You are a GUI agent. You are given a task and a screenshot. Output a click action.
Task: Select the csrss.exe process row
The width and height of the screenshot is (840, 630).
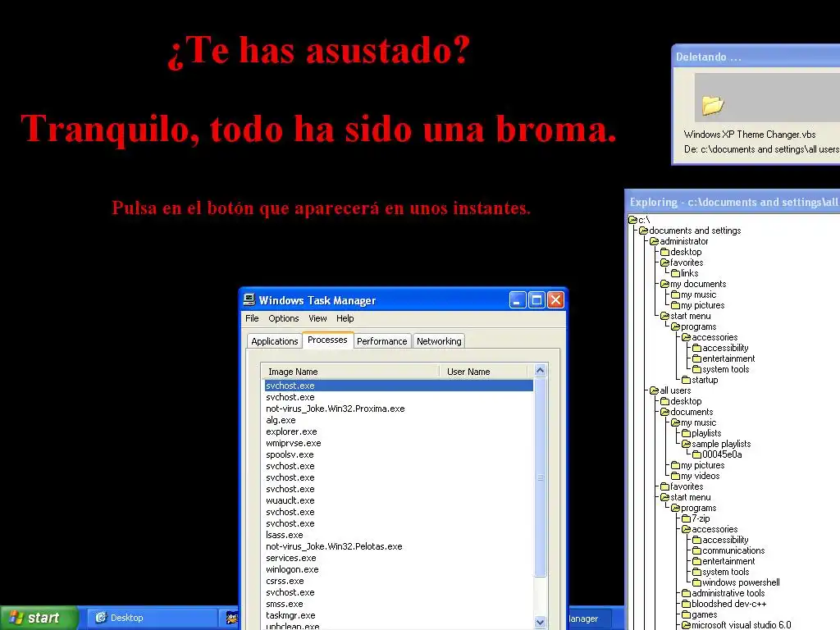coord(399,582)
